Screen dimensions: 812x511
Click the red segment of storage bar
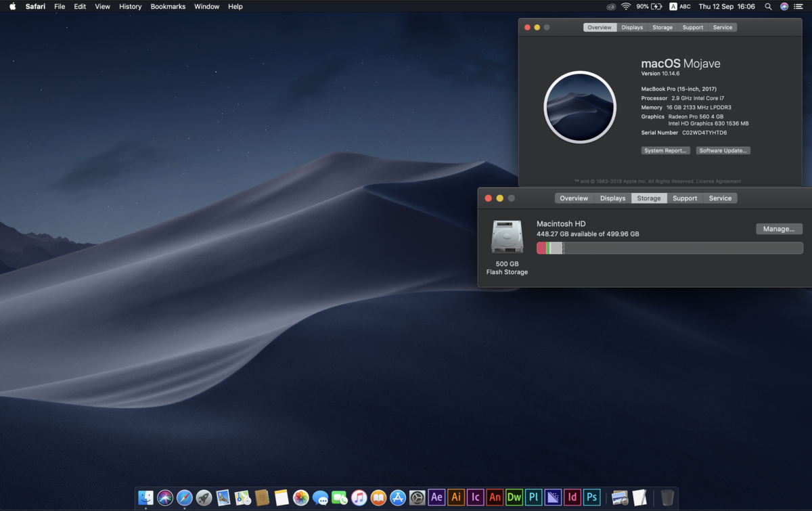point(541,248)
